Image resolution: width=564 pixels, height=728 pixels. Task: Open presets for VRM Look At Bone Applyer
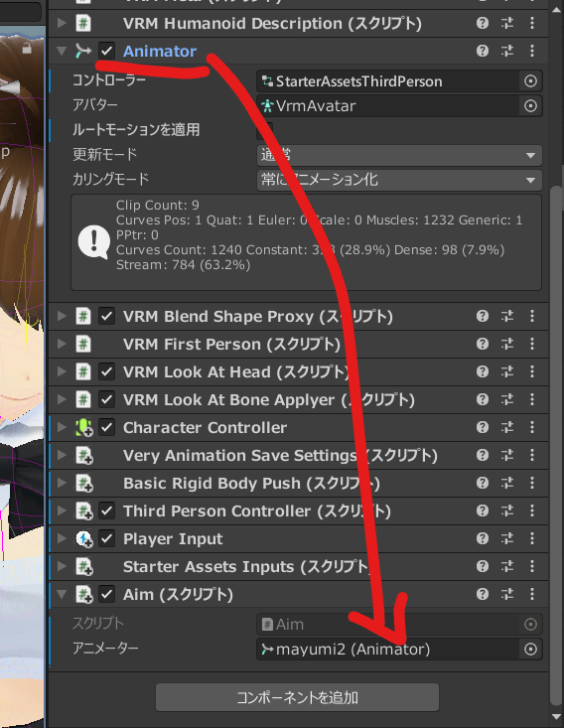[507, 399]
